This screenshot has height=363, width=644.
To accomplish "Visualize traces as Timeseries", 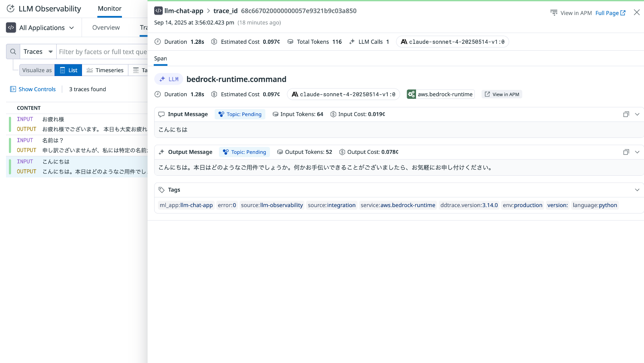I will tap(105, 70).
